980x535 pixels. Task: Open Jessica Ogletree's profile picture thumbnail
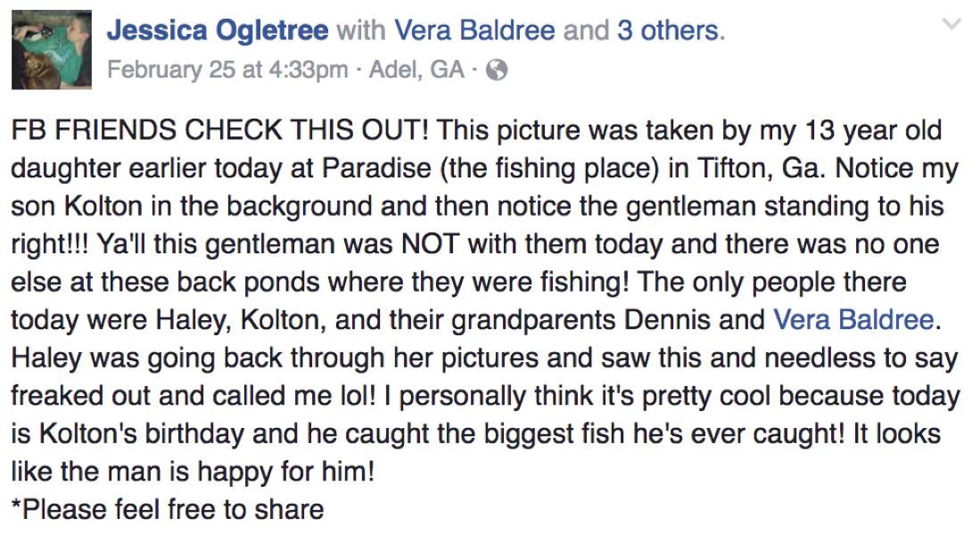(x=52, y=49)
